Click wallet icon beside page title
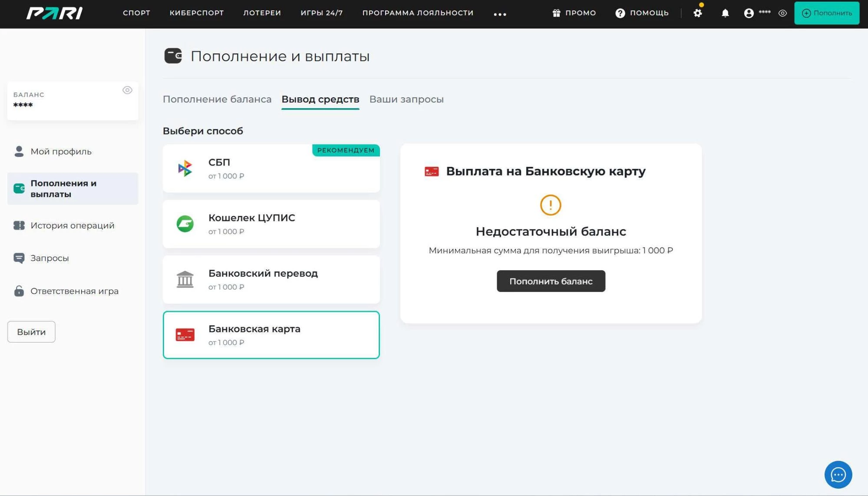Screen dimensions: 868x496 [x=173, y=56]
